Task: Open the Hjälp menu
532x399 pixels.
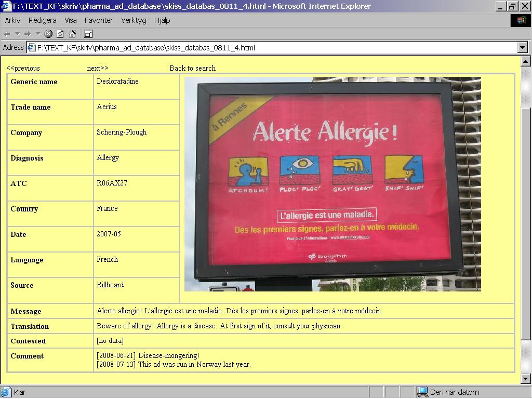Action: (162, 20)
